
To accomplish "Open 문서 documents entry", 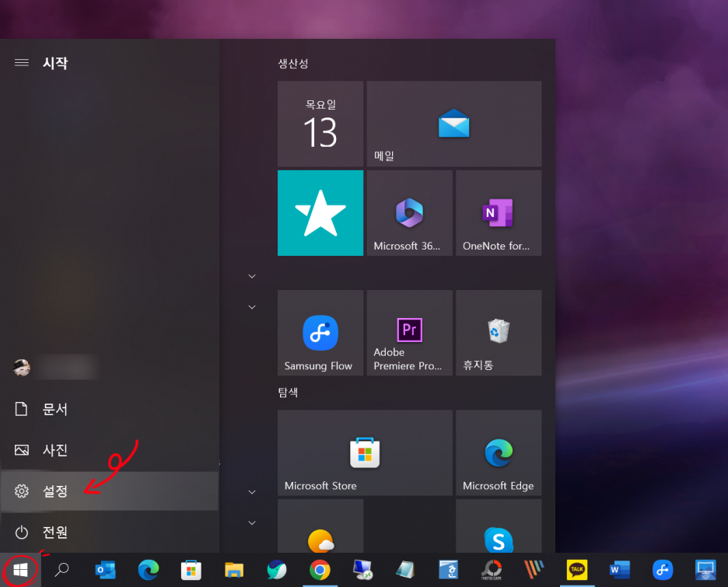I will pos(110,409).
